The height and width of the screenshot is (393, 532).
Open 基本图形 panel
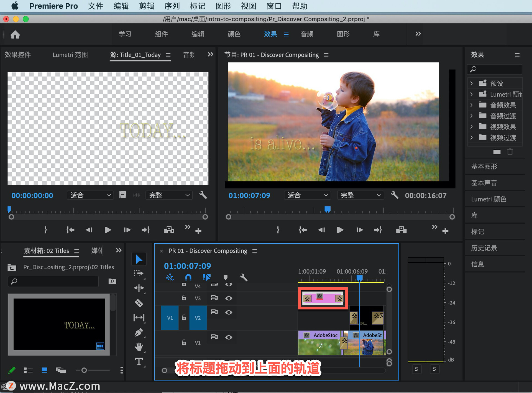[484, 166]
